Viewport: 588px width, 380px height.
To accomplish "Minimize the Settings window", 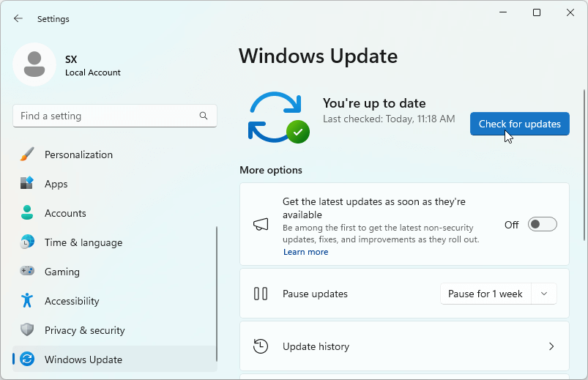I will click(503, 12).
